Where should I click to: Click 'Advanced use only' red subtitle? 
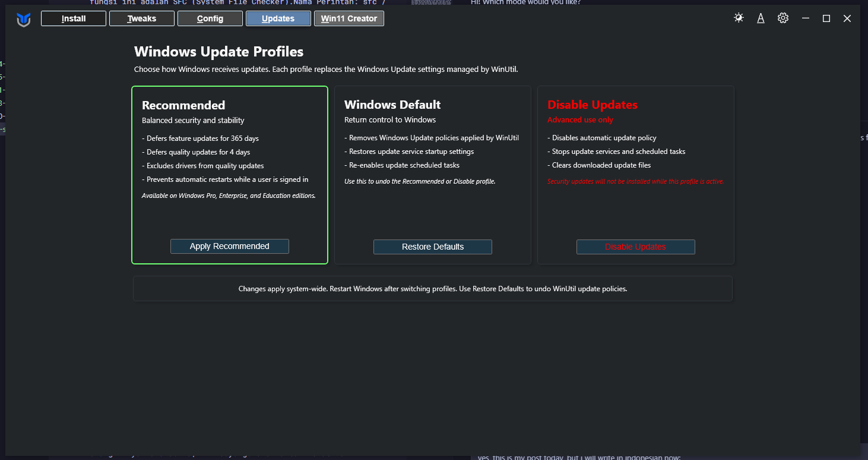[580, 120]
